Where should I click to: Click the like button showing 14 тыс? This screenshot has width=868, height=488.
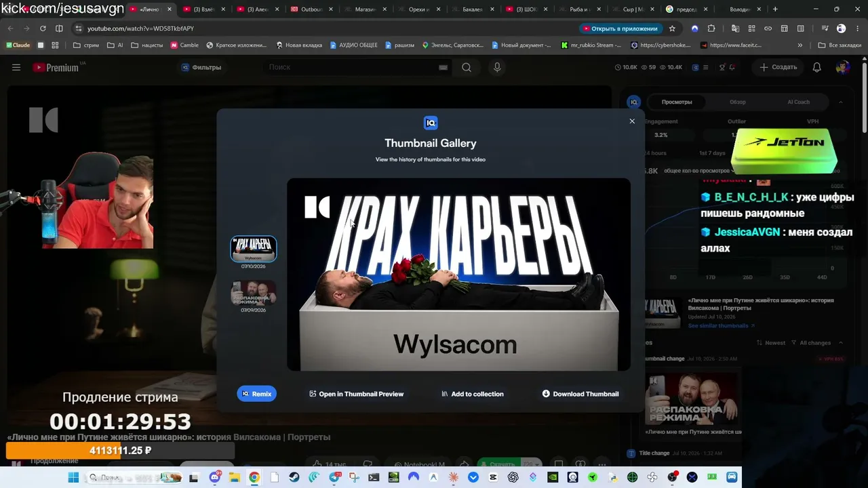[330, 464]
